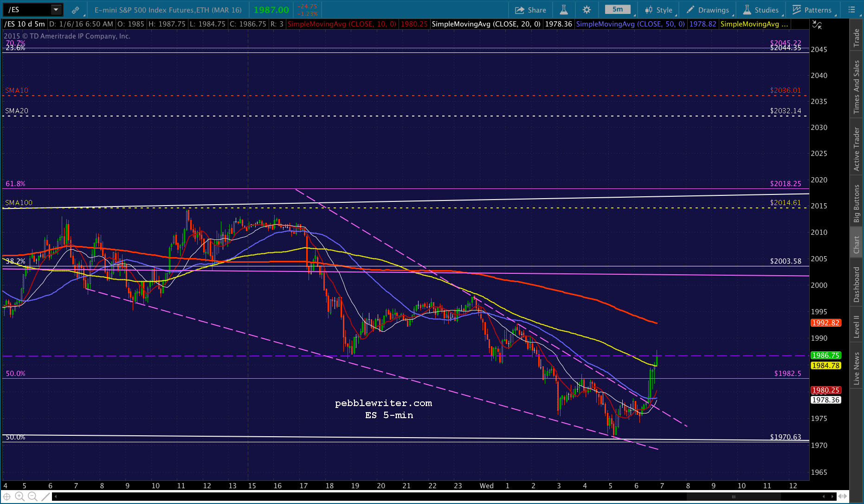Viewport: 864px width, 504px height.
Task: Click the $1982.5 price level label
Action: pyautogui.click(x=787, y=374)
